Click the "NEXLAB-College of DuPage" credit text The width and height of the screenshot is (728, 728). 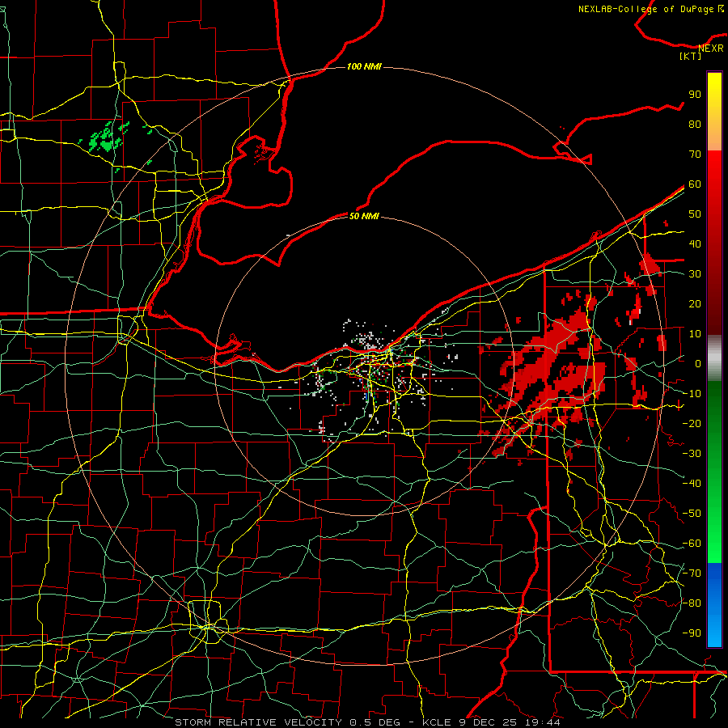[646, 9]
